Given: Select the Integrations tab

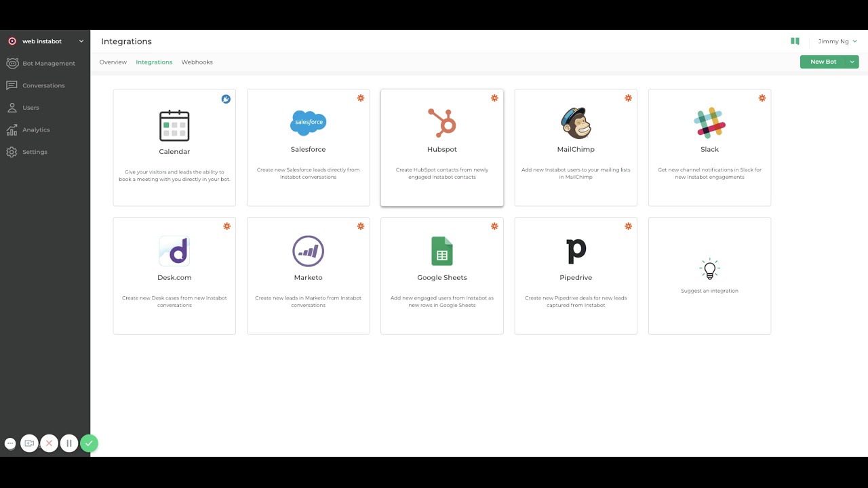Looking at the screenshot, I should [x=154, y=62].
